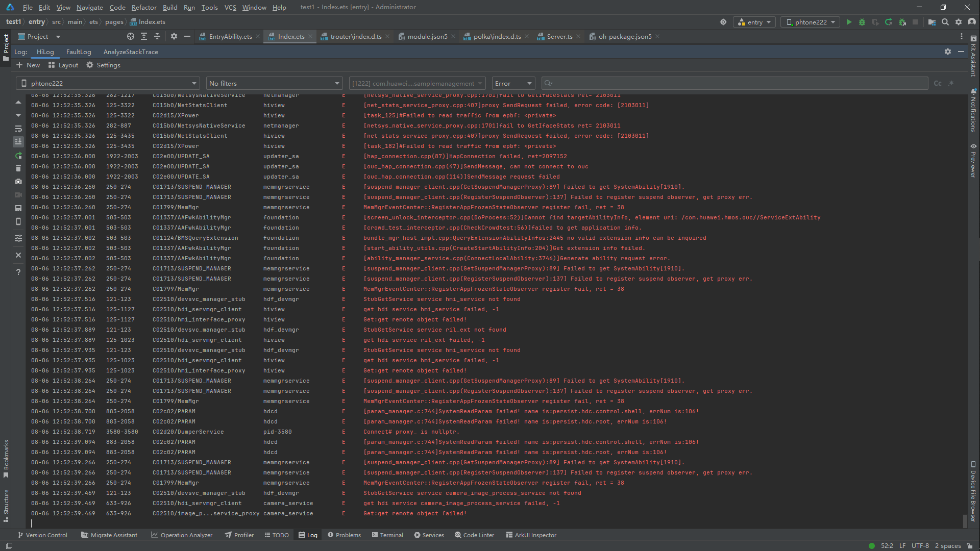Open Device File Browser side panel
Screen dimensions: 980x551
click(x=973, y=491)
